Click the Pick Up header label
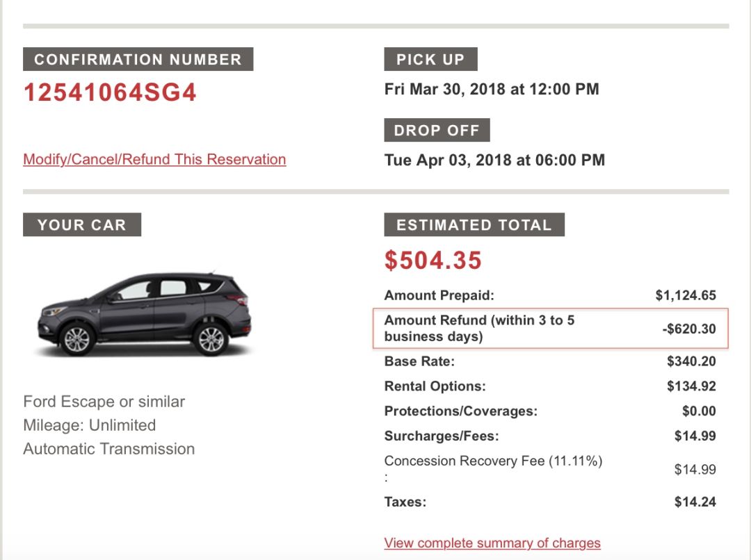 tap(430, 60)
